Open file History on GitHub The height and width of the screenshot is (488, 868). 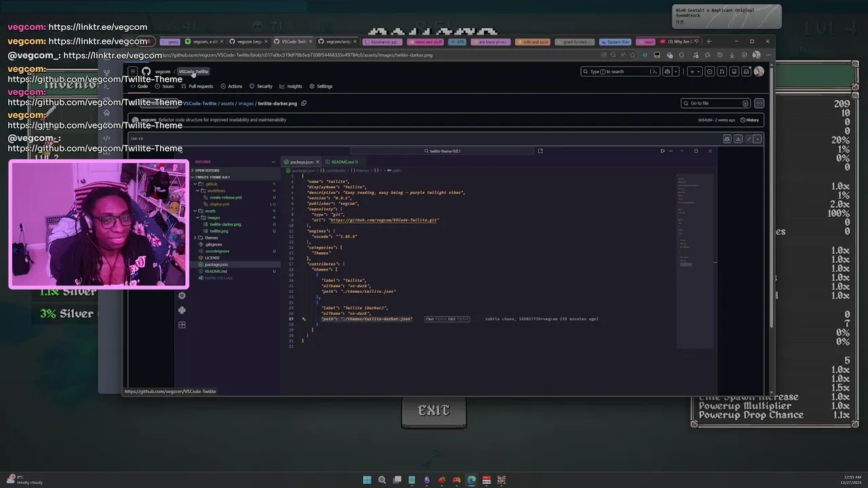coord(749,120)
